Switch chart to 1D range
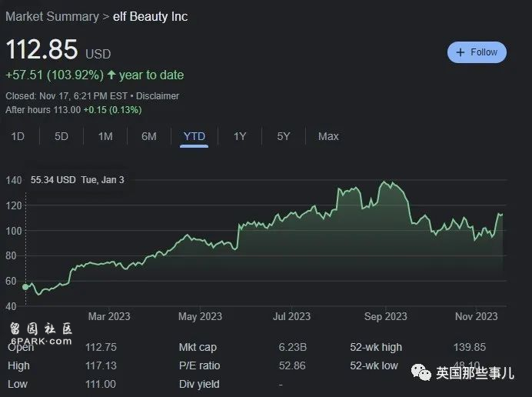Screen dimensions: 532x397 [18, 136]
